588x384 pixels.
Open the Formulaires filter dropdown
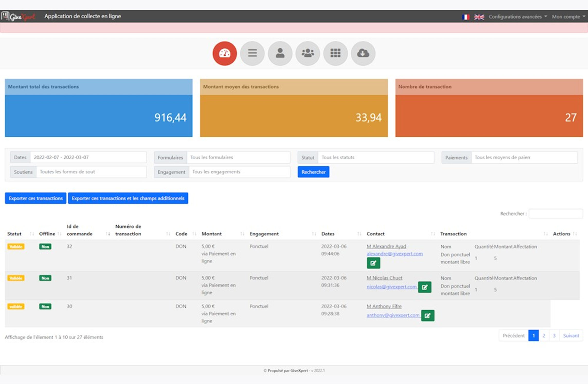[x=238, y=157]
